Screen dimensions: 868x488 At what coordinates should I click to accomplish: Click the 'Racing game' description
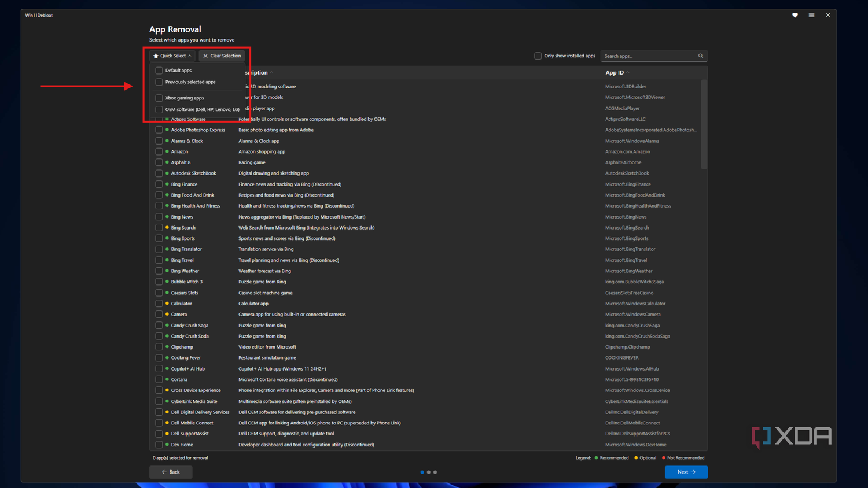coord(252,162)
